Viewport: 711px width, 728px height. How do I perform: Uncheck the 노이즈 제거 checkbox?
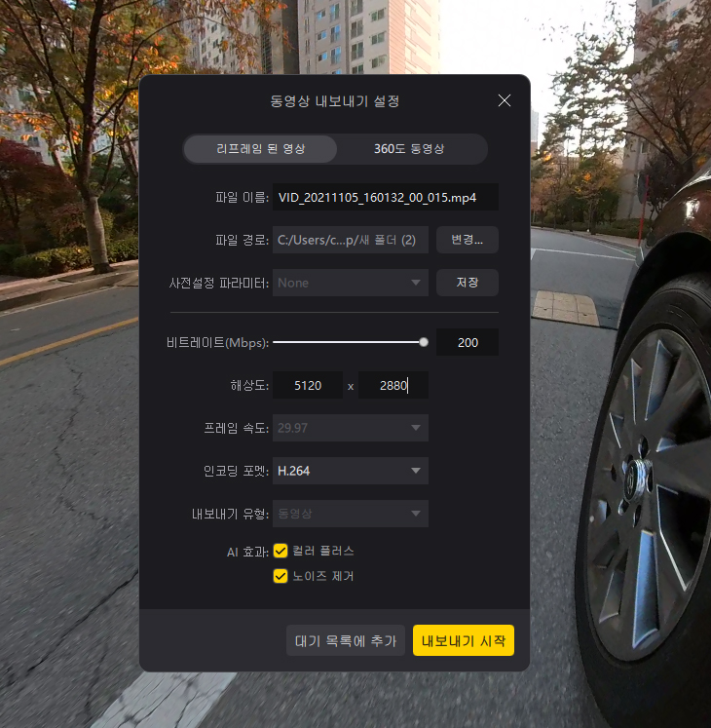(x=281, y=576)
